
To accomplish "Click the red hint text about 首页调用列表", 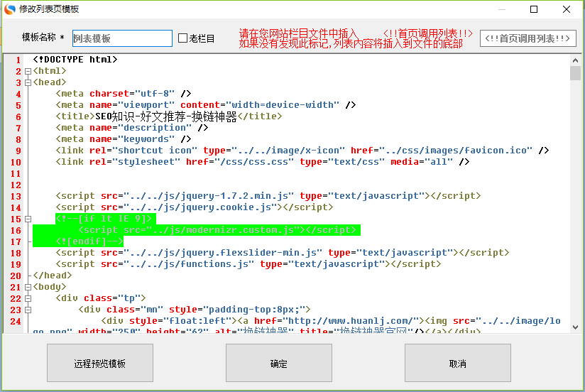I will pos(356,38).
